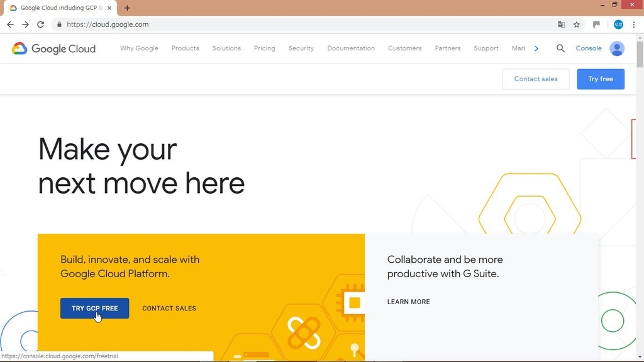
Task: Click the page vertical scrollbar thumb
Action: 640,53
